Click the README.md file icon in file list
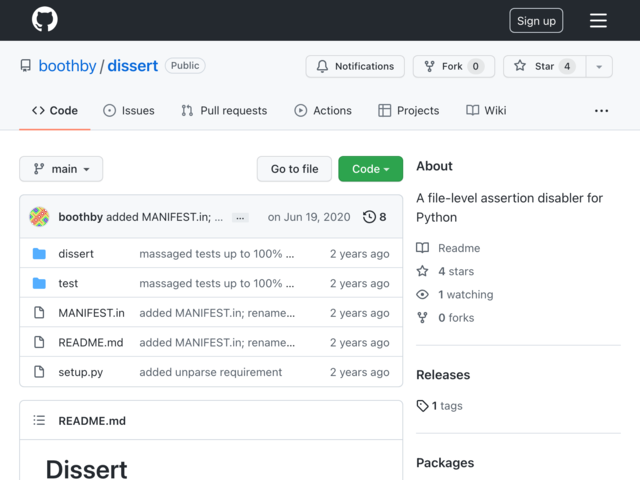This screenshot has width=640, height=480. tap(39, 342)
